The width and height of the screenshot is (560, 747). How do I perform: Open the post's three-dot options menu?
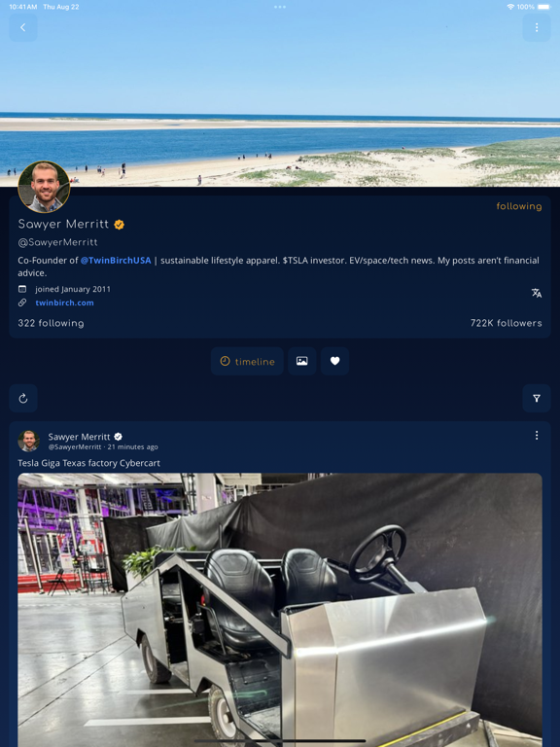coord(537,436)
